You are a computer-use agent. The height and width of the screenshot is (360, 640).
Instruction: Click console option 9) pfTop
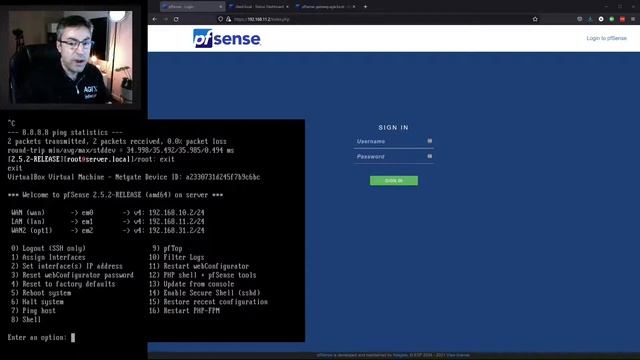[x=167, y=248]
